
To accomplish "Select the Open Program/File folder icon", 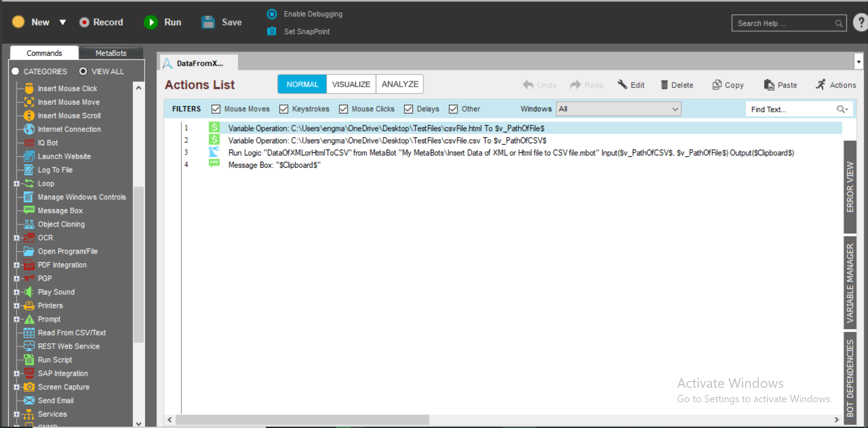I will point(29,251).
